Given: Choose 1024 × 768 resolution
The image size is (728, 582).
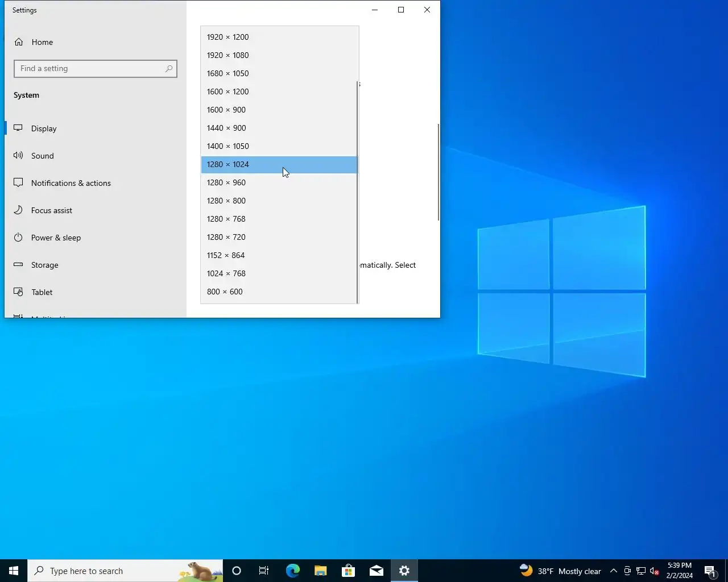Looking at the screenshot, I should (x=279, y=273).
